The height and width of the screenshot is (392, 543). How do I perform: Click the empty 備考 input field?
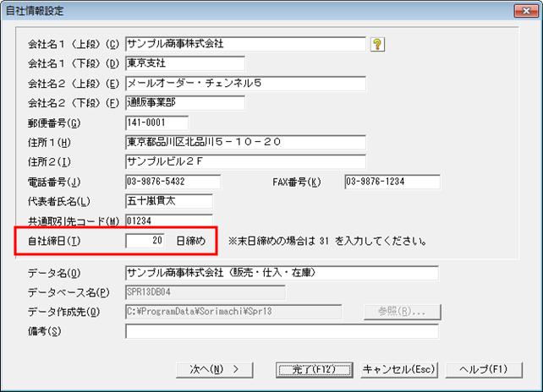pyautogui.click(x=282, y=331)
